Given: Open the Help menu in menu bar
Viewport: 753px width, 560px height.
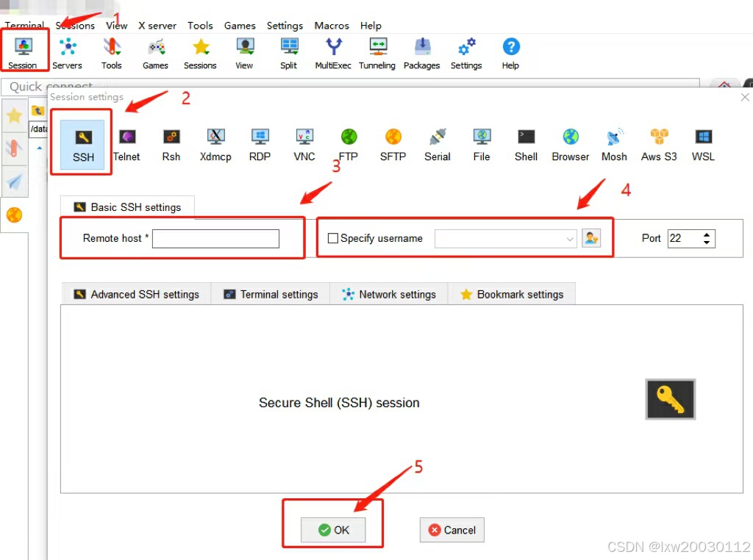Looking at the screenshot, I should point(371,26).
